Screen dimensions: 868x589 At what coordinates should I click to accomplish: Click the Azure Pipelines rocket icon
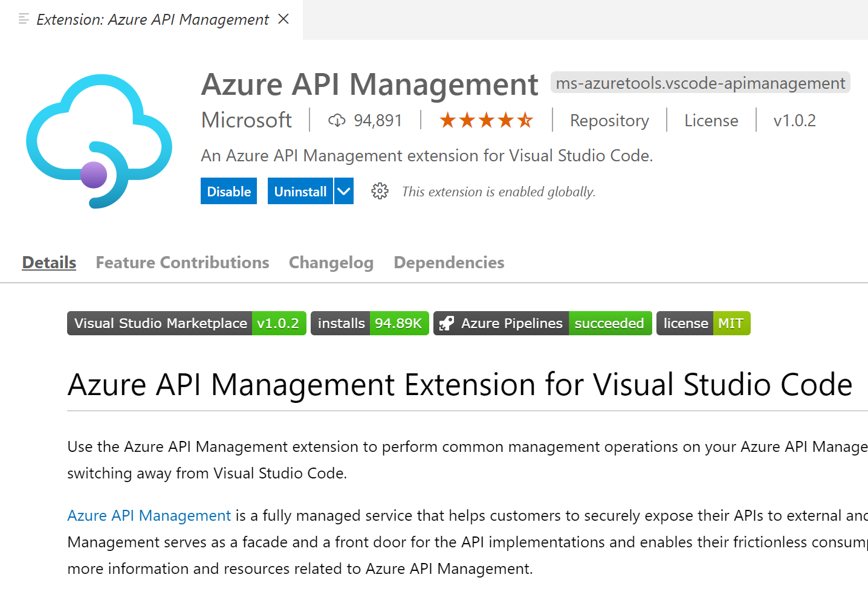coord(447,323)
